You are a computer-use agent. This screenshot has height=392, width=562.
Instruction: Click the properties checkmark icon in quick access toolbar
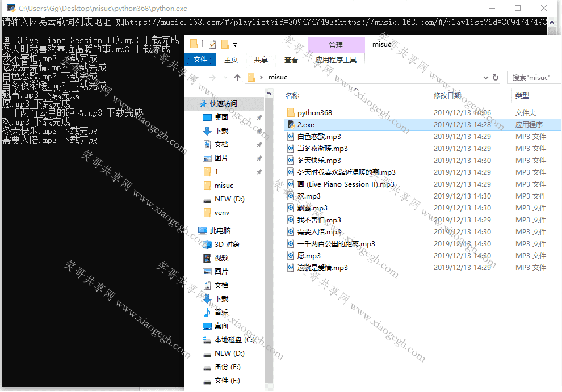(212, 44)
